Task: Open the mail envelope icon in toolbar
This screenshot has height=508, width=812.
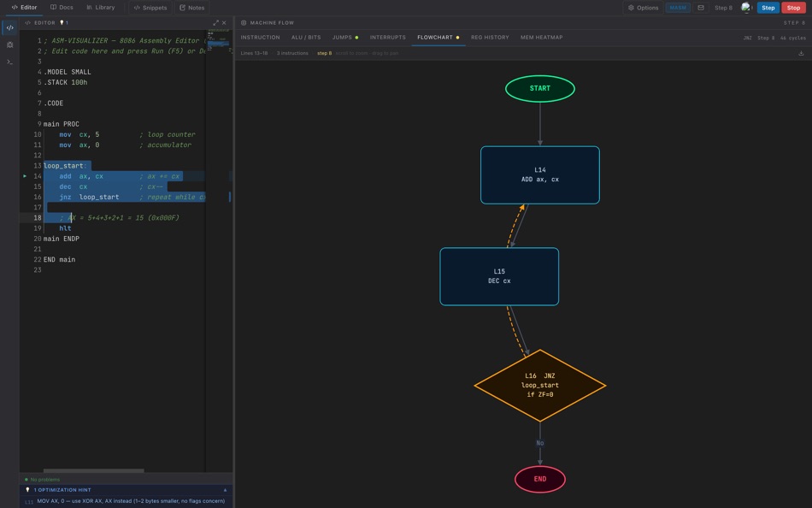Action: click(701, 8)
